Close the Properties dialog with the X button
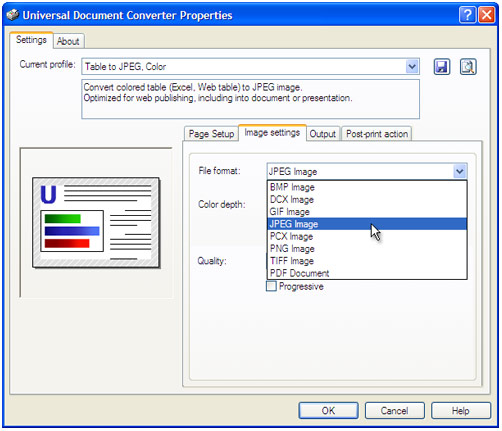Screen dimensions: 502x431 tap(487, 15)
